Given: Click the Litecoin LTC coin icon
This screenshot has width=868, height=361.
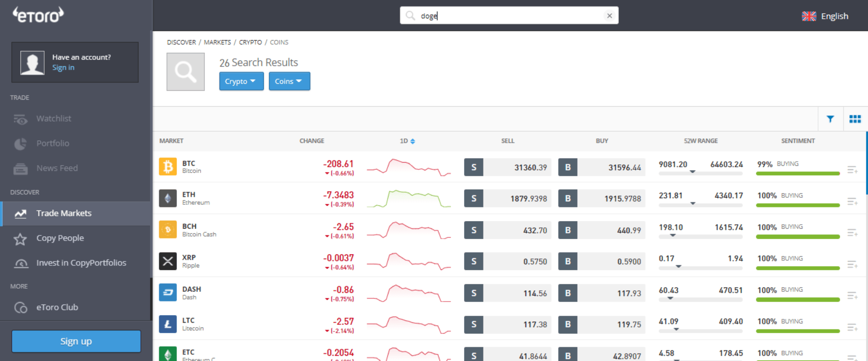Looking at the screenshot, I should 168,324.
